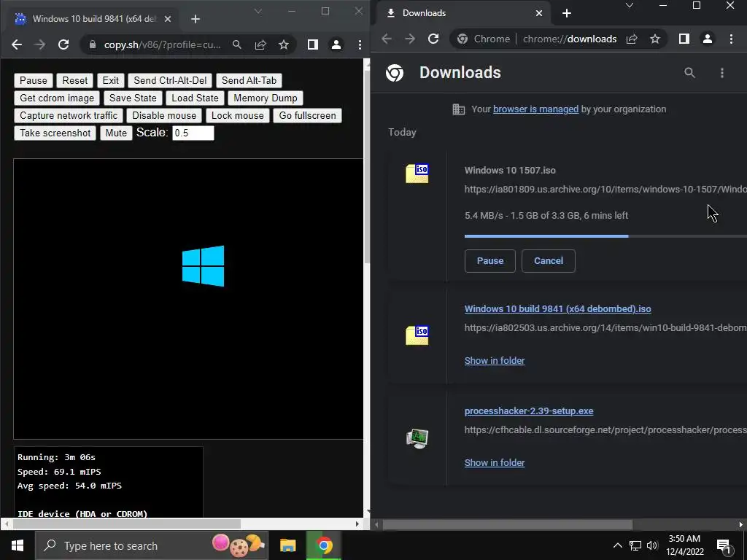Close the Downloads tab
This screenshot has width=747, height=560.
(539, 13)
